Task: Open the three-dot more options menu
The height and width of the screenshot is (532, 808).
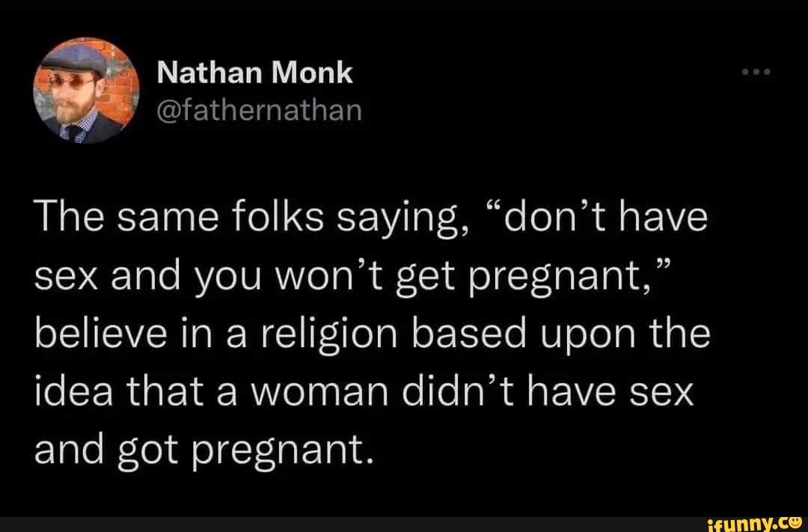Action: point(756,74)
